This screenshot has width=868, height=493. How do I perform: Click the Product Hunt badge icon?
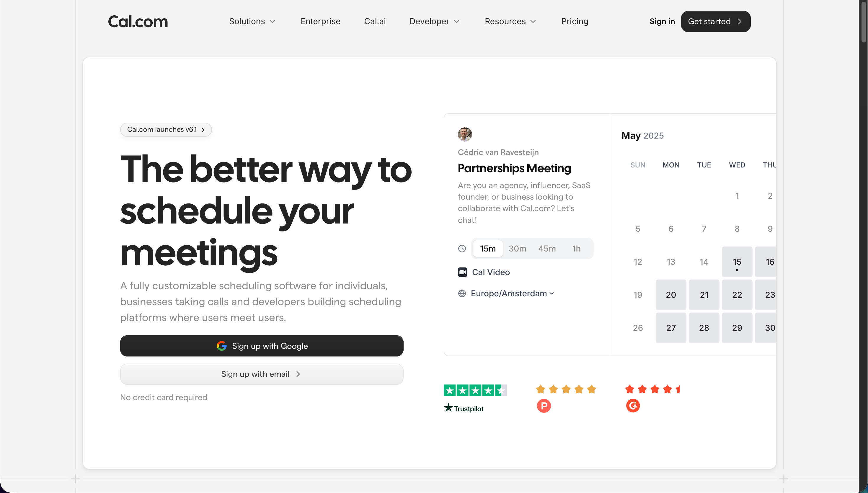[544, 406]
